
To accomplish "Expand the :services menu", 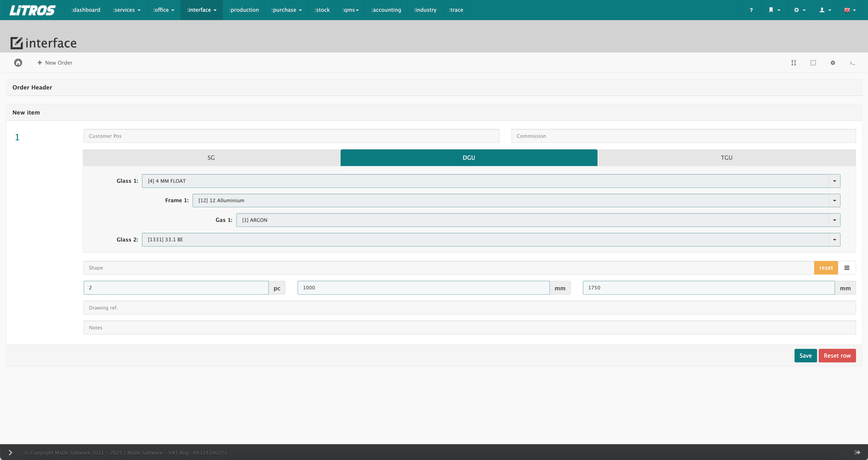I will point(127,10).
